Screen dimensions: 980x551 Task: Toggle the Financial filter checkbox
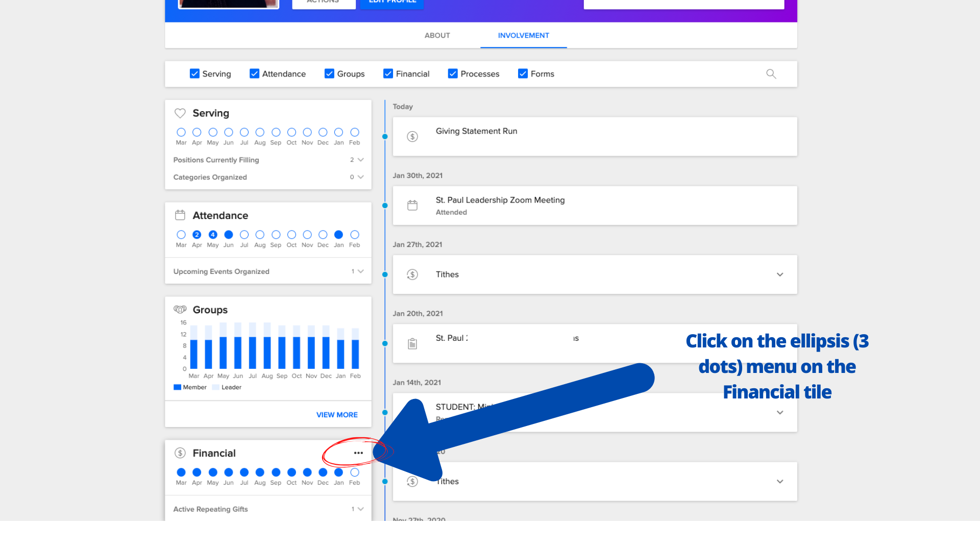[x=388, y=74]
